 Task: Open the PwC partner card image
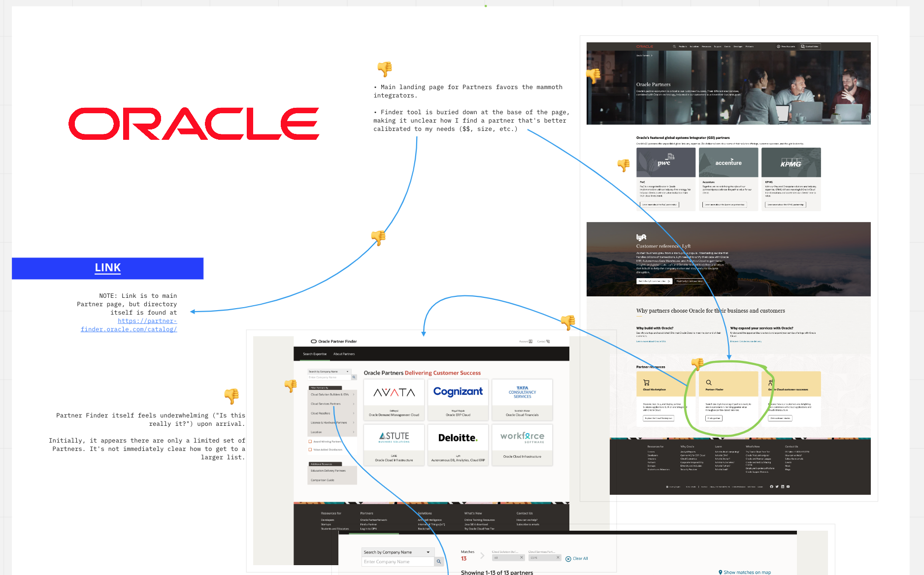666,162
